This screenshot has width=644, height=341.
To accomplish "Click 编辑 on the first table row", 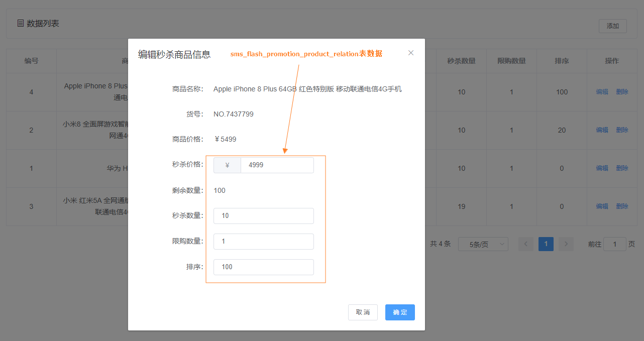I will click(x=602, y=91).
